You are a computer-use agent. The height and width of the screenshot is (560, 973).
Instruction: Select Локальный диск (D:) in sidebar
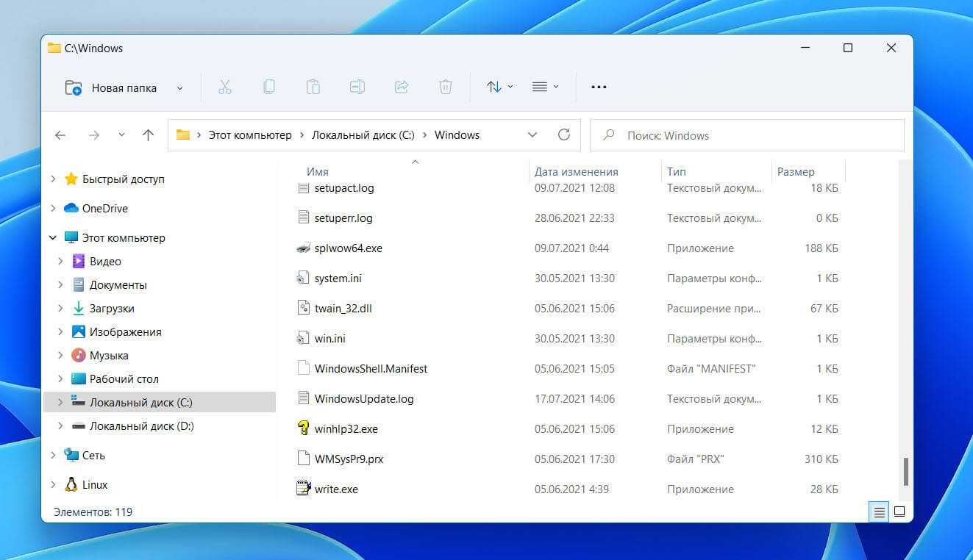click(141, 426)
